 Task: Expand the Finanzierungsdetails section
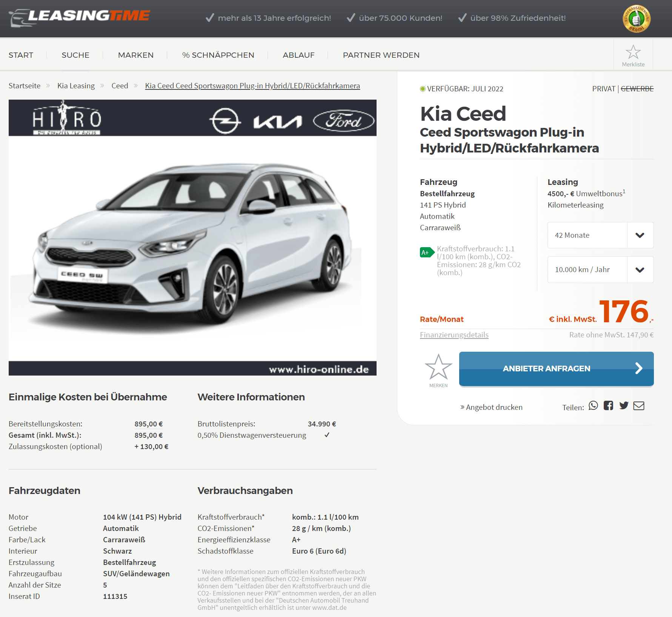tap(454, 335)
